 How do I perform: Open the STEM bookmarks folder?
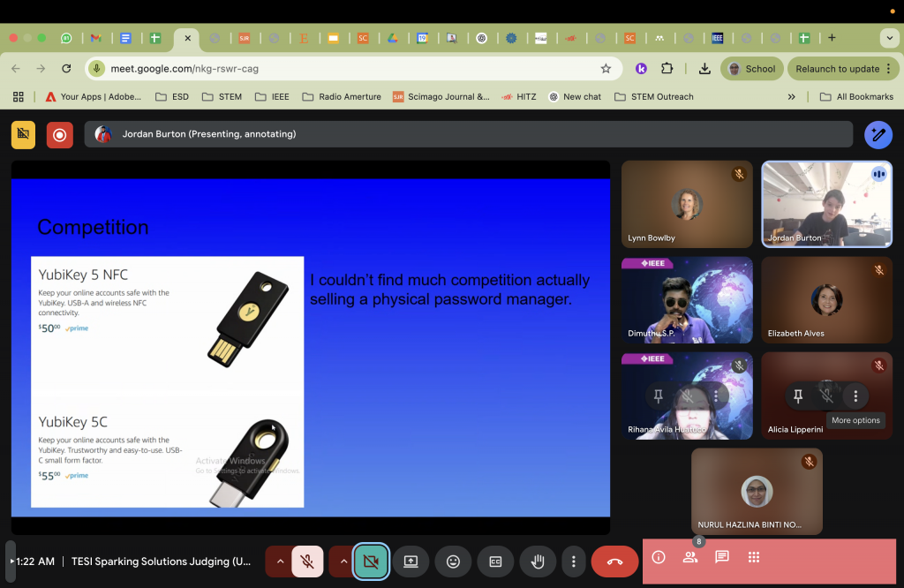point(222,97)
